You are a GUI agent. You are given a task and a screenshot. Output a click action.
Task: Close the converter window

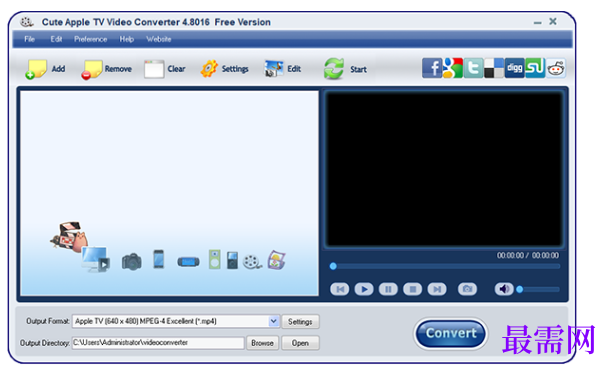pos(553,21)
